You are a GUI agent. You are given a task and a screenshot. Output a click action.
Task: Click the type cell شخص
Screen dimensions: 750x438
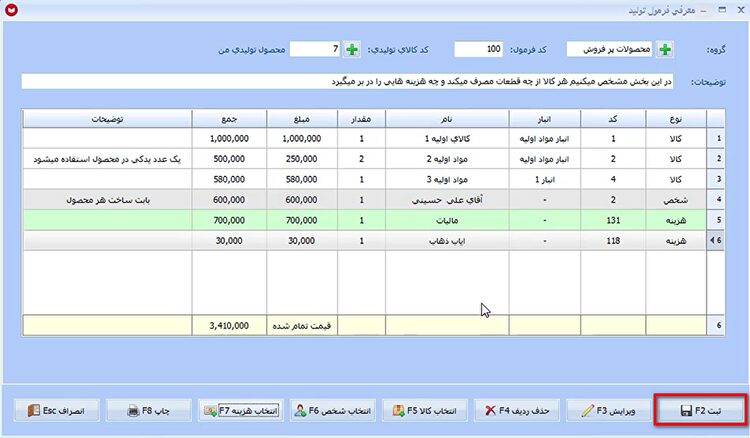tap(676, 200)
